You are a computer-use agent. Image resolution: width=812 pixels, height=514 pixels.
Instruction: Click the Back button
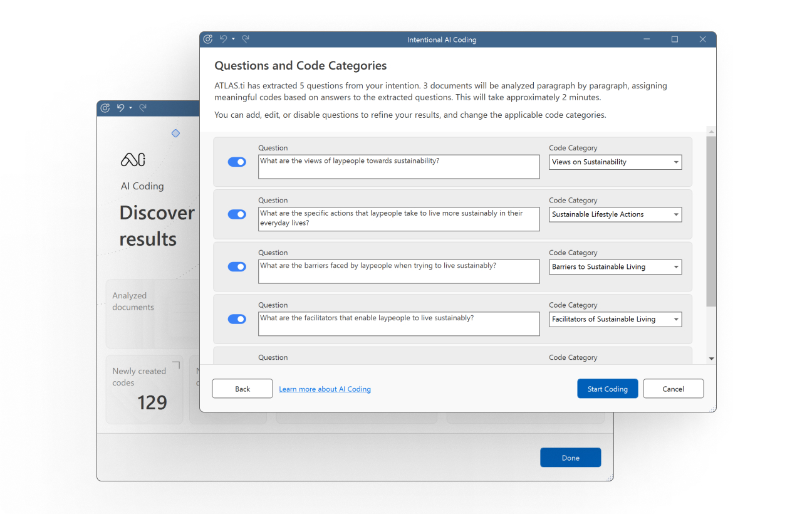pos(242,389)
